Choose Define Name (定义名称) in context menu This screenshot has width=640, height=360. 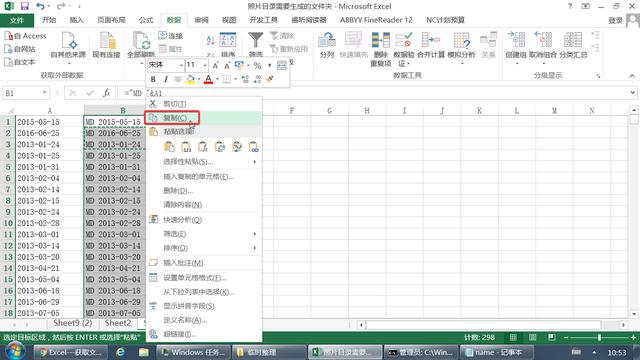204,320
